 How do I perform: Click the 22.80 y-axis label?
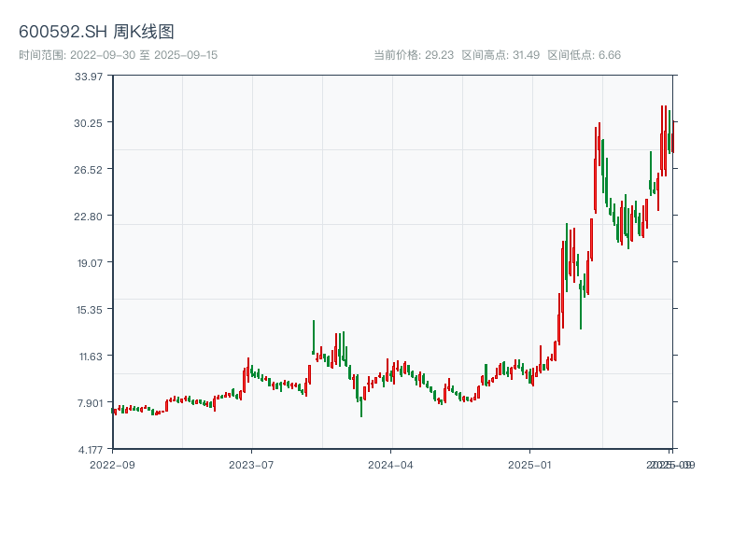(88, 217)
